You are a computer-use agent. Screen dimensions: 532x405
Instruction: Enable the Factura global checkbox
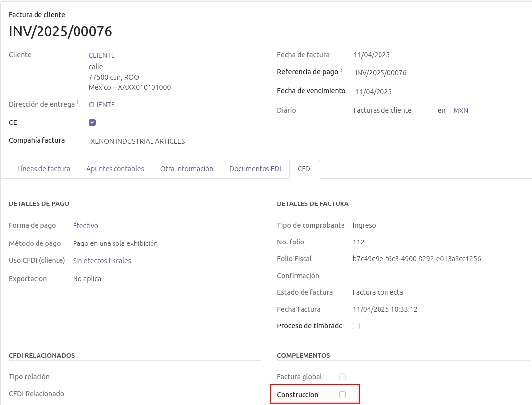coord(342,377)
